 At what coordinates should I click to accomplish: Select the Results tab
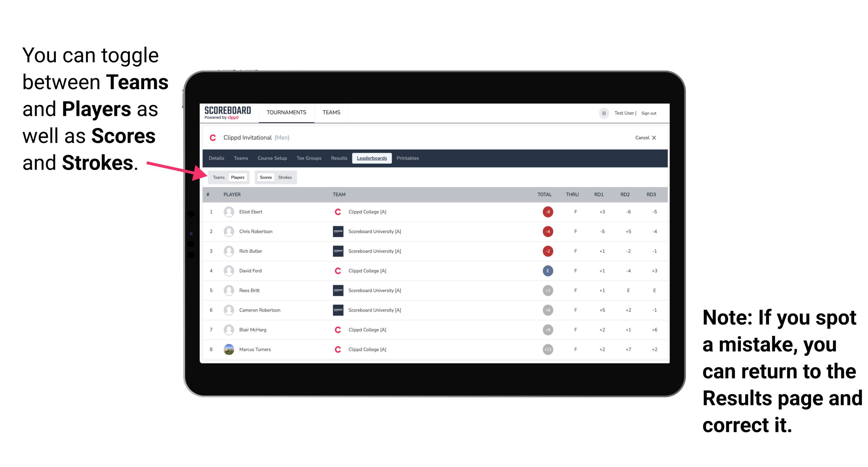pos(340,158)
